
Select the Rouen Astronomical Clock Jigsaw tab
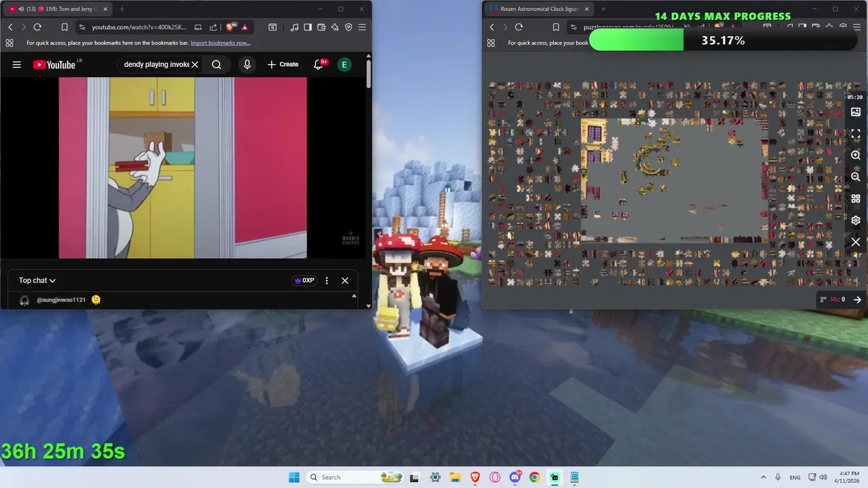tap(539, 9)
